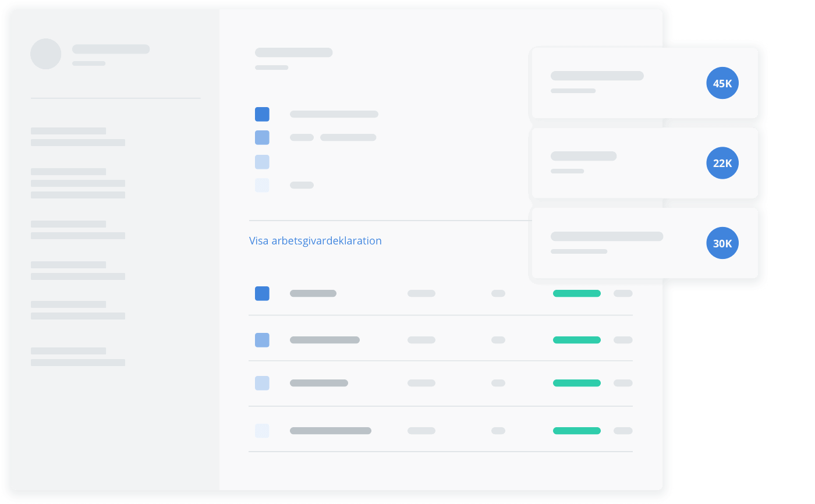Check the dark blue checkbox of the first table row

click(262, 293)
